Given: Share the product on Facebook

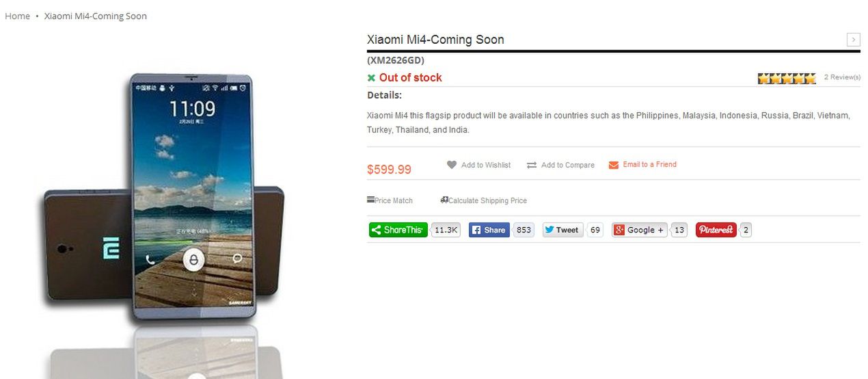Looking at the screenshot, I should 489,230.
